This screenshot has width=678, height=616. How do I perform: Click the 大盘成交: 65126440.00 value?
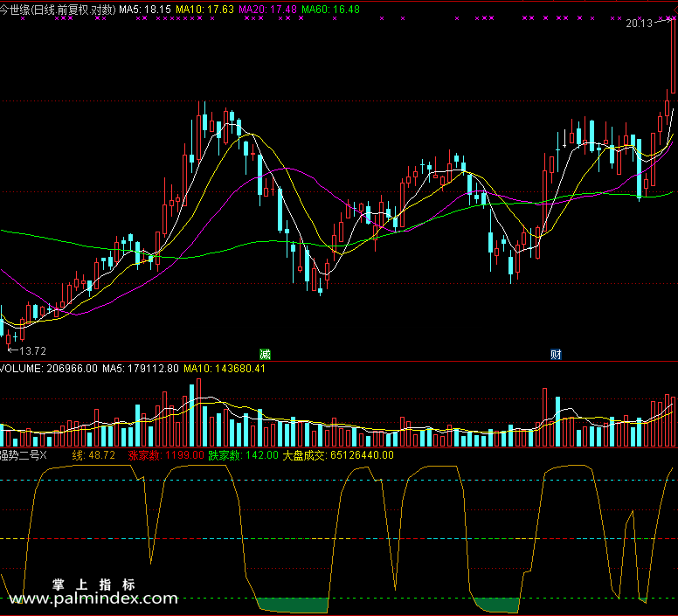[338, 454]
